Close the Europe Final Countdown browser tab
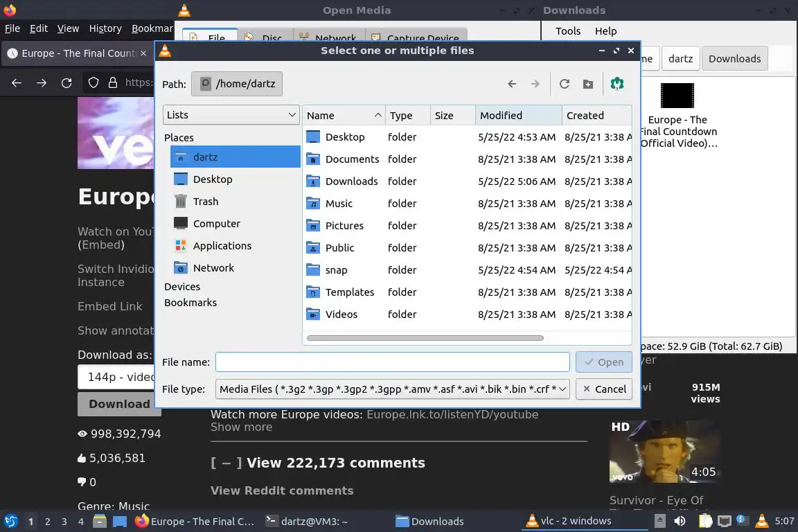 click(x=143, y=53)
